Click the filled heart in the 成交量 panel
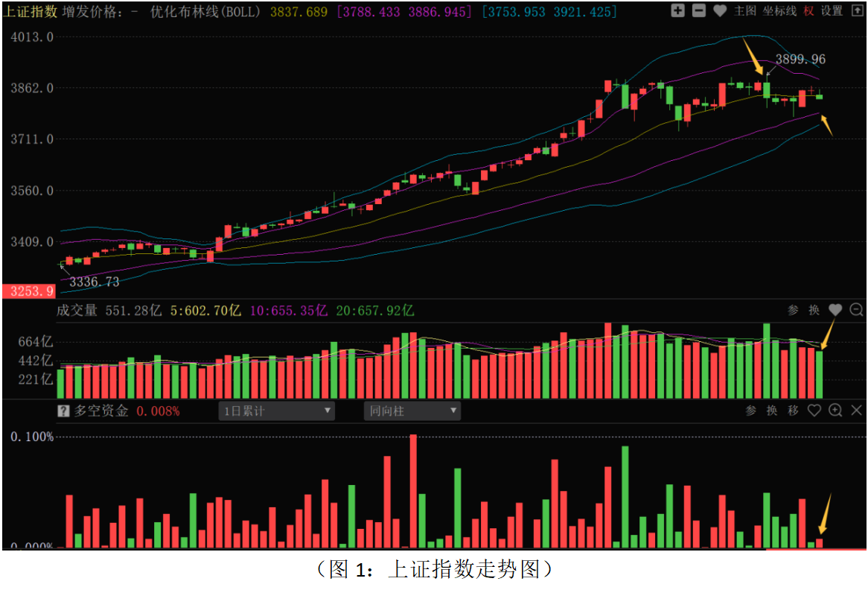 pyautogui.click(x=835, y=310)
